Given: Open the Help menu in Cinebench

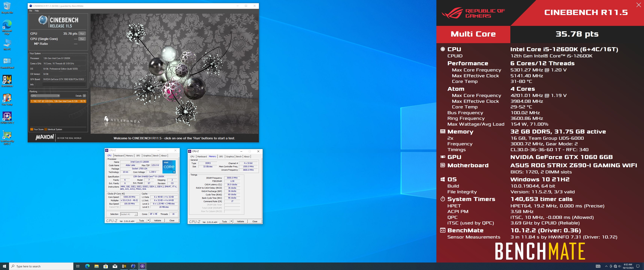Looking at the screenshot, I should (37, 11).
